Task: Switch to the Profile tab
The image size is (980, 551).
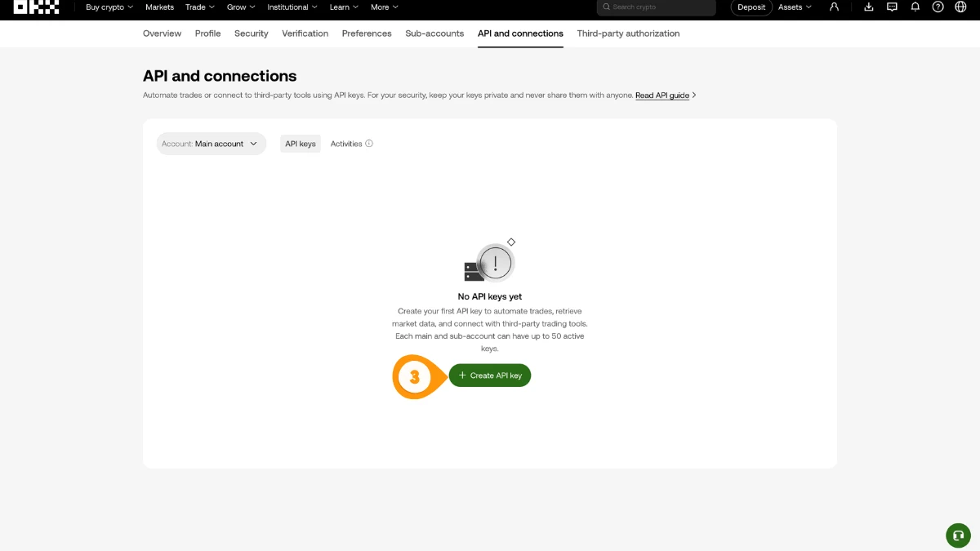Action: [207, 33]
